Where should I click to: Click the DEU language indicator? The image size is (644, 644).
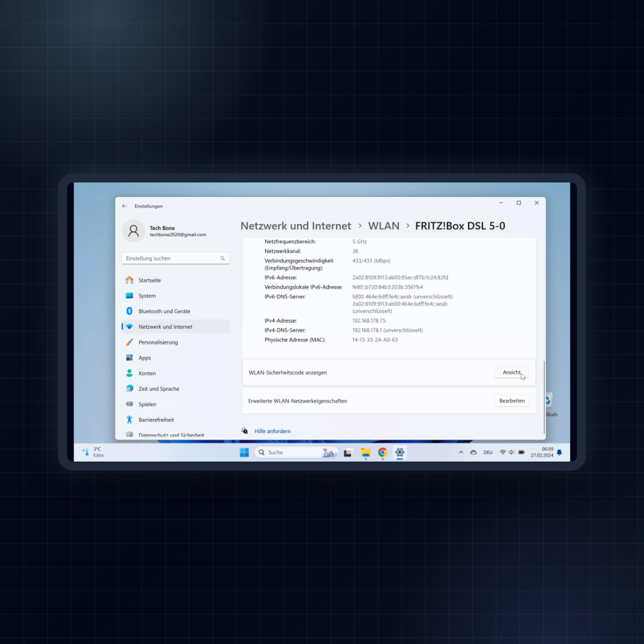[488, 452]
